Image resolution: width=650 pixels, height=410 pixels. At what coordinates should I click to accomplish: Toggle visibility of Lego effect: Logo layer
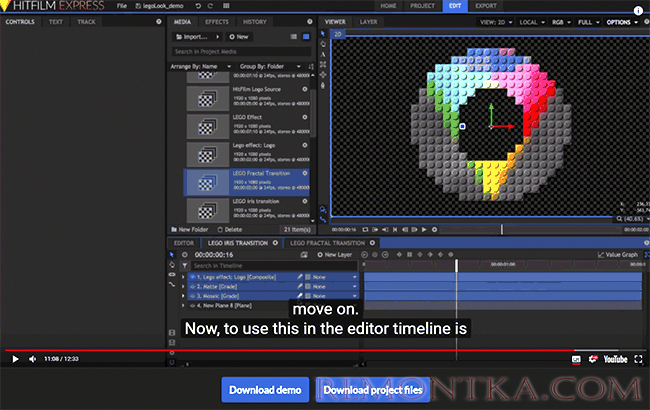coord(192,276)
